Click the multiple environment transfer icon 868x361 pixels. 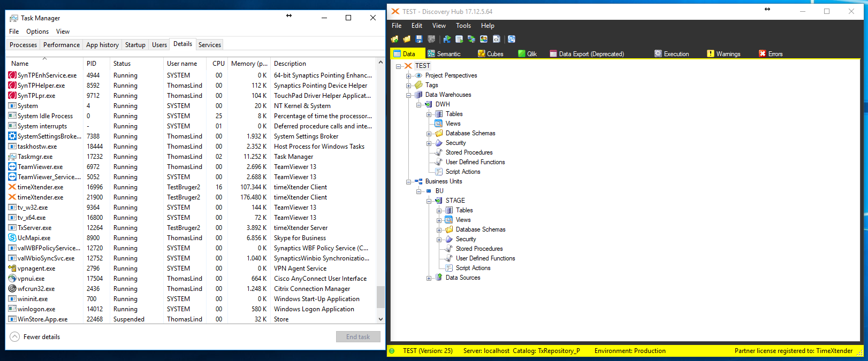click(x=471, y=39)
